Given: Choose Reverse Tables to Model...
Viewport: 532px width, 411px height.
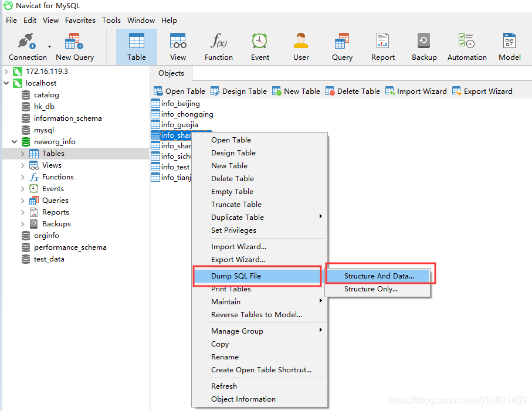Looking at the screenshot, I should [x=260, y=314].
